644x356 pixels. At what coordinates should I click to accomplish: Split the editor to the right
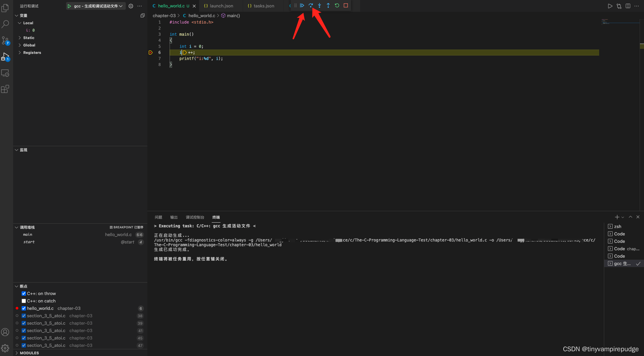click(628, 6)
